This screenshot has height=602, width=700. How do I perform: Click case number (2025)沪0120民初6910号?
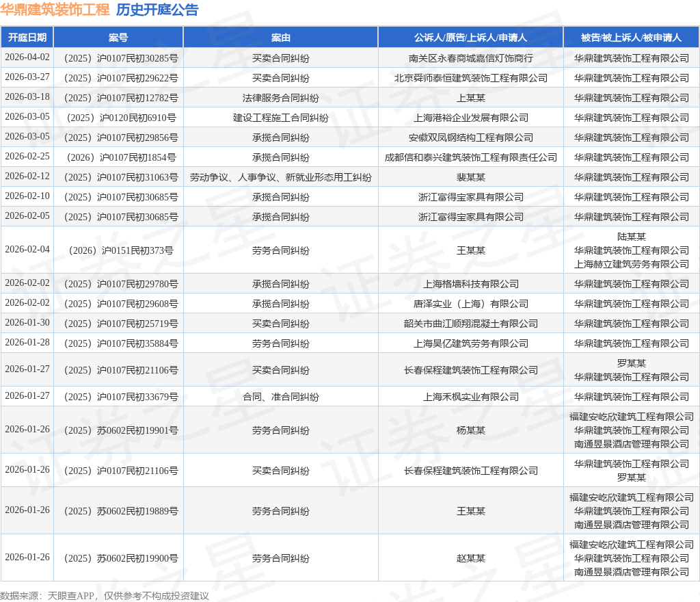coord(118,118)
